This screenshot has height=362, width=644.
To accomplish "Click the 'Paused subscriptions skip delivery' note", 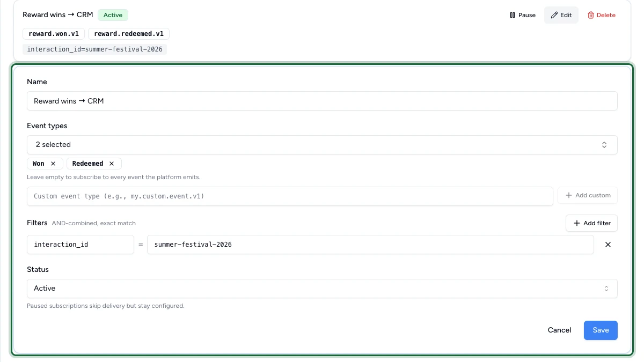I will point(106,306).
